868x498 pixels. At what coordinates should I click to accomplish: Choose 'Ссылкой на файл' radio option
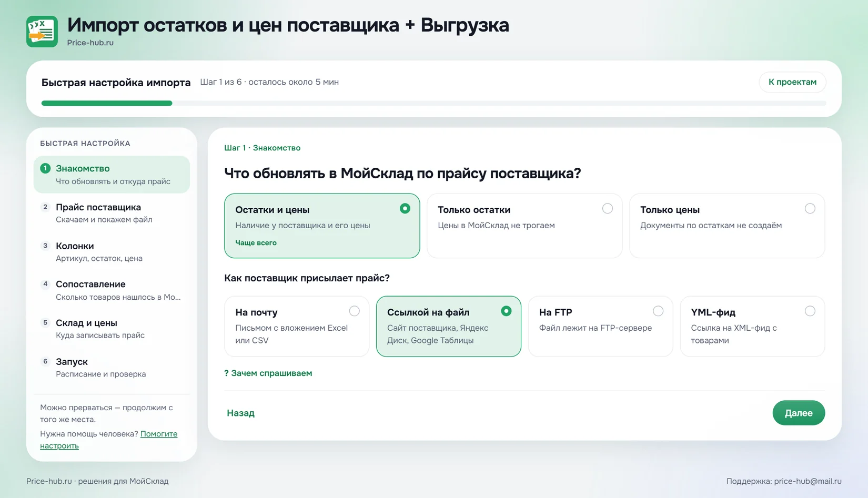[x=449, y=327]
